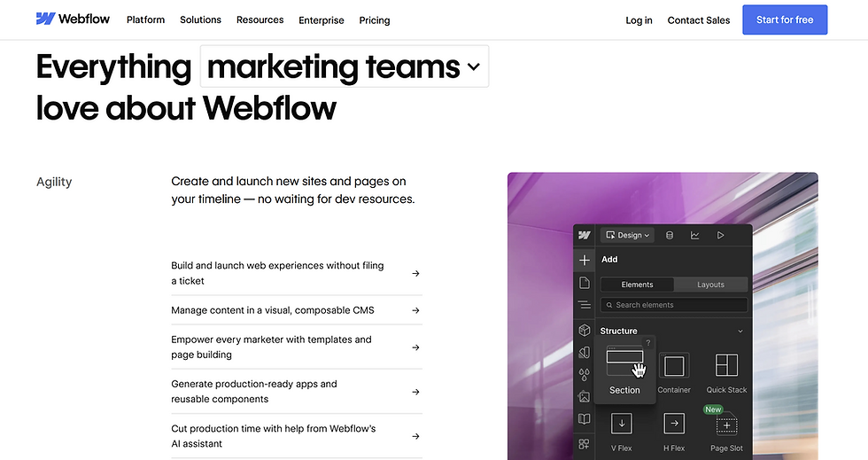Viewport: 868px width, 460px height.
Task: Click the Log in link
Action: pos(639,20)
